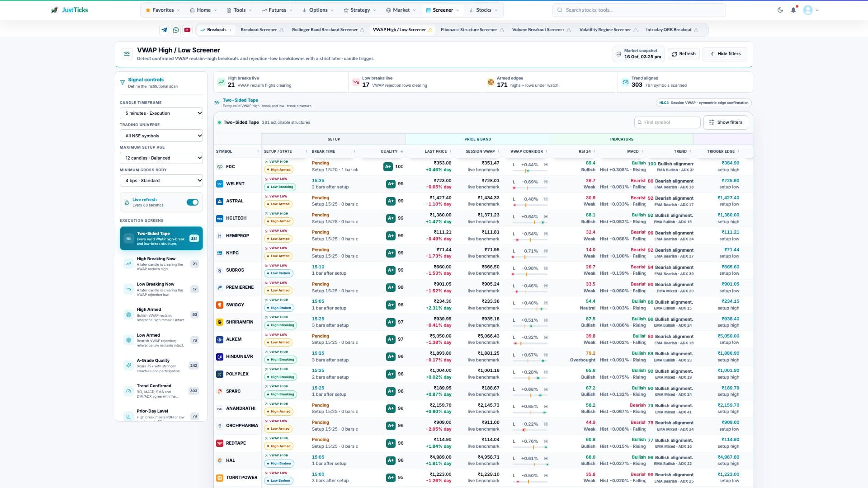
Task: Click the Find symbol search field
Action: coord(667,122)
